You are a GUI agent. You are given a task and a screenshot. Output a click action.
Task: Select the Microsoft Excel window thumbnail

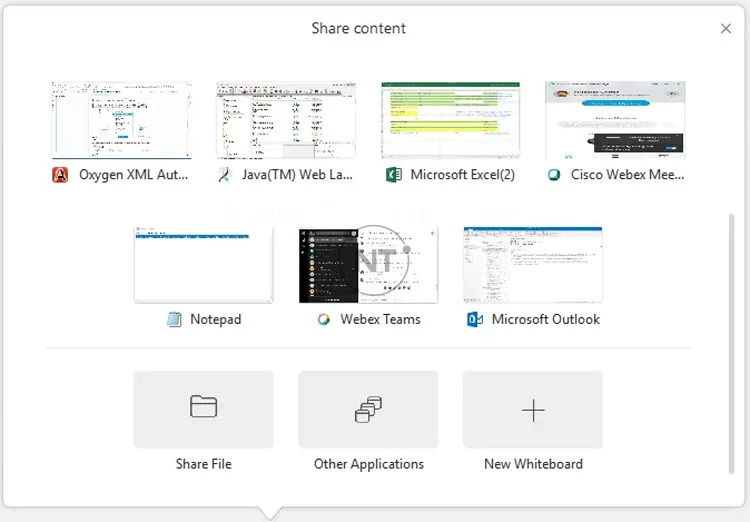click(x=451, y=120)
